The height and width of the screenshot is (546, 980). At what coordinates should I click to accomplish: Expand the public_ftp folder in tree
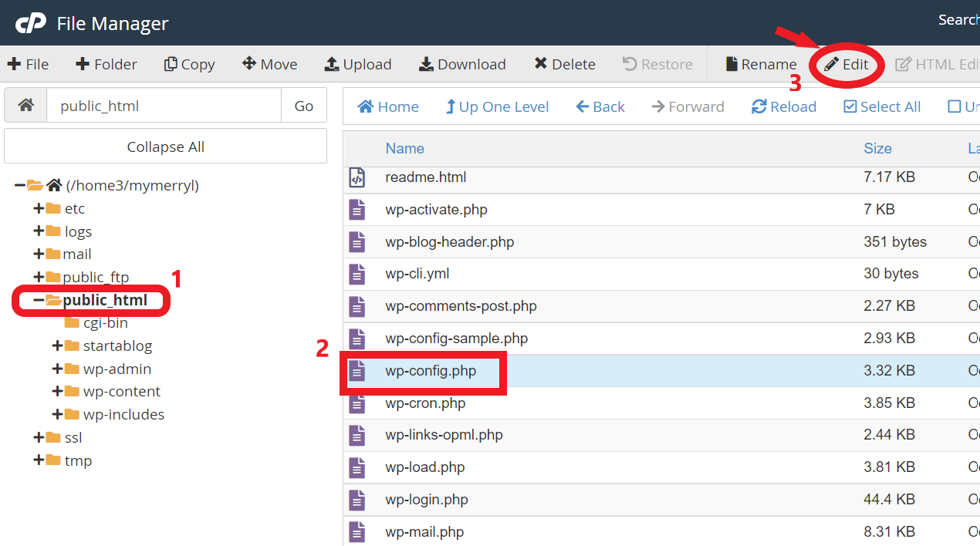(x=39, y=277)
